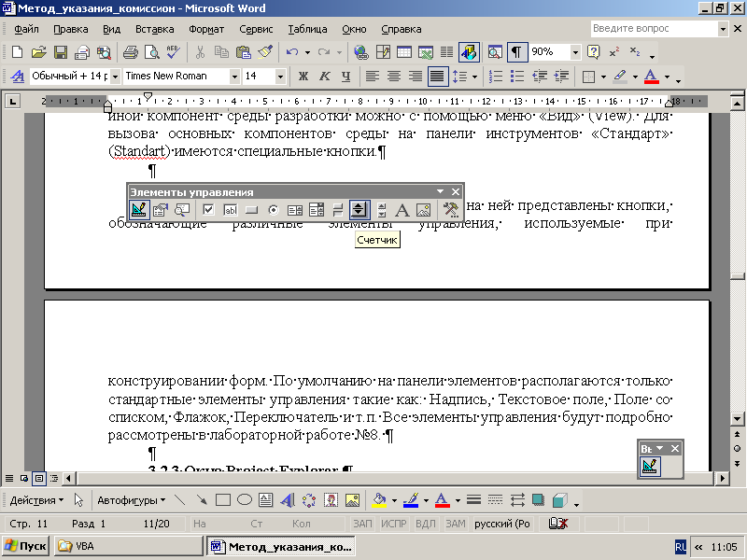Open control Properties in Элементы управления

point(161,209)
